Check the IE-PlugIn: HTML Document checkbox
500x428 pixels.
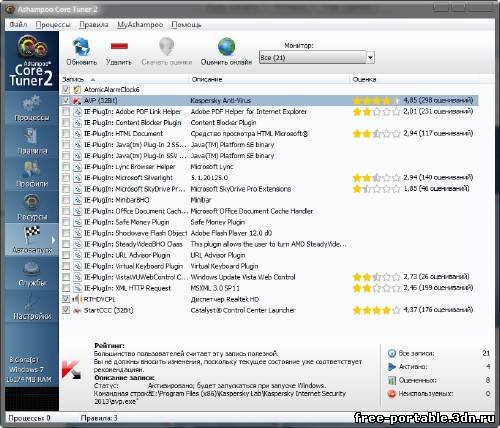(x=66, y=134)
